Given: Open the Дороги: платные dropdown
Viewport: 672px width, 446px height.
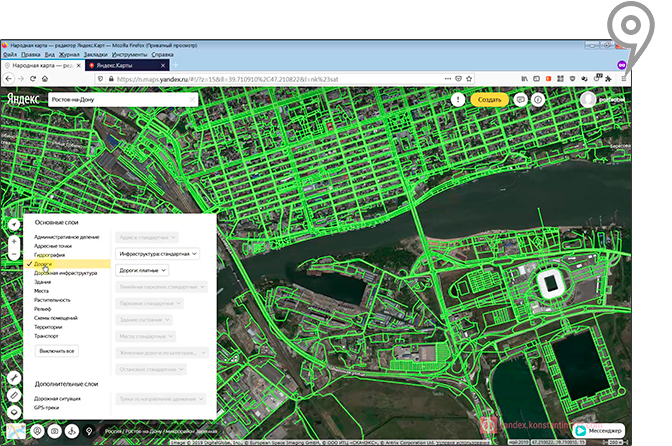Looking at the screenshot, I should (x=142, y=270).
